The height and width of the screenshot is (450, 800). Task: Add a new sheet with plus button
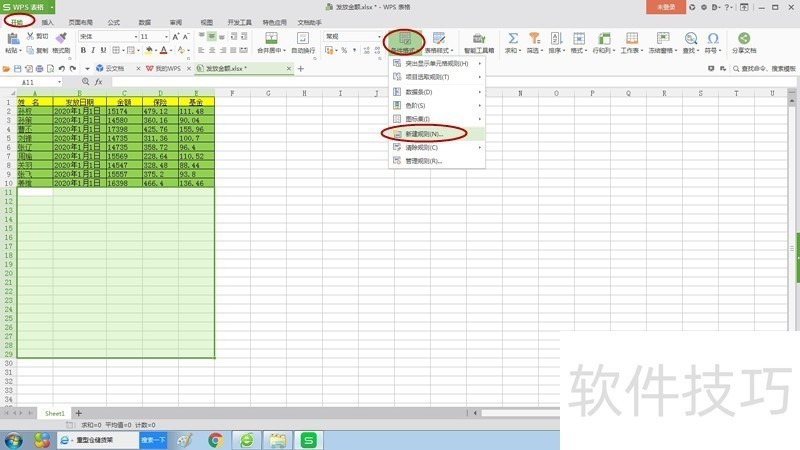pyautogui.click(x=79, y=413)
